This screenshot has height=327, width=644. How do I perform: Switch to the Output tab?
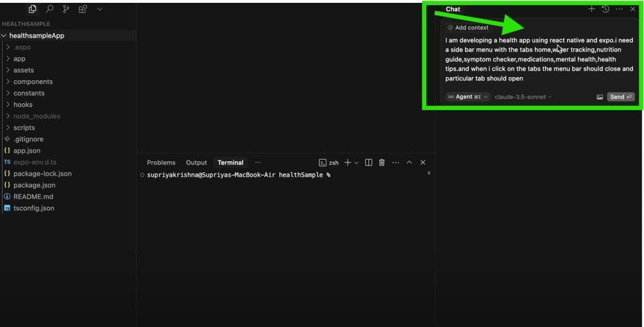[196, 162]
